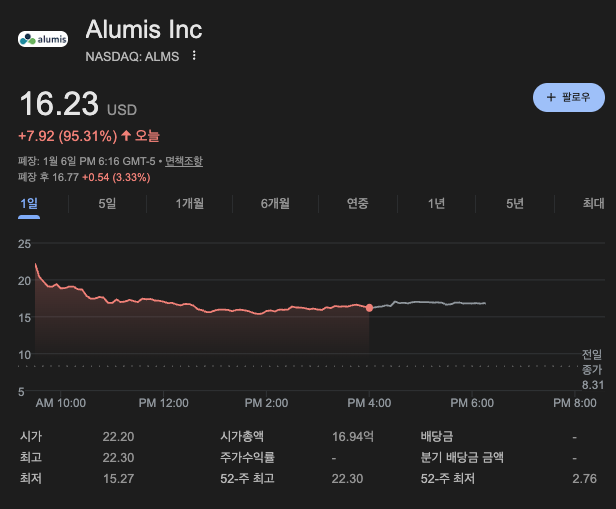Viewport: 616px width, 509px height.
Task: Click the 최고 value 22.30
Action: tap(118, 458)
